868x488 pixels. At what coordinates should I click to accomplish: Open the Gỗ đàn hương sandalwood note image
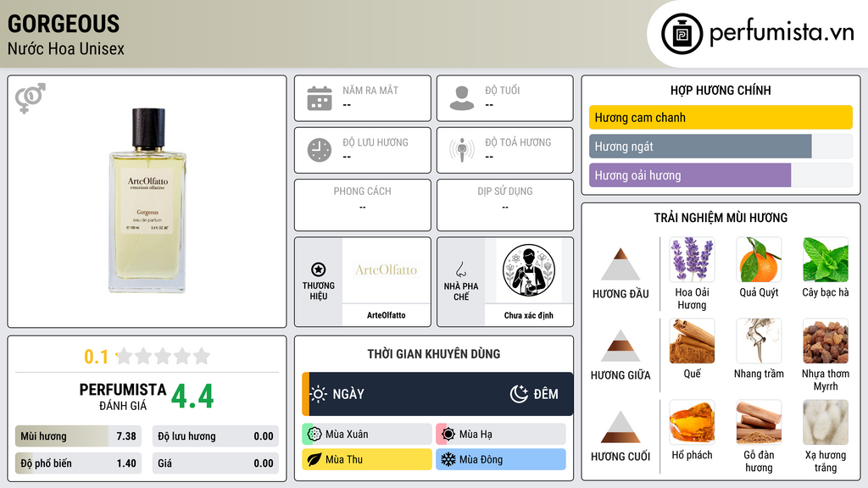point(759,422)
